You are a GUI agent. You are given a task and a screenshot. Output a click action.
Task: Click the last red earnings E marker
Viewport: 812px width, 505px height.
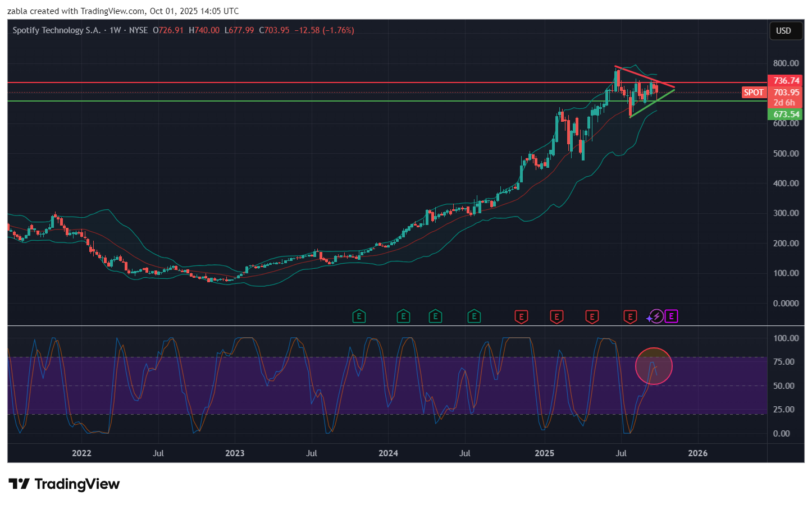(x=630, y=317)
